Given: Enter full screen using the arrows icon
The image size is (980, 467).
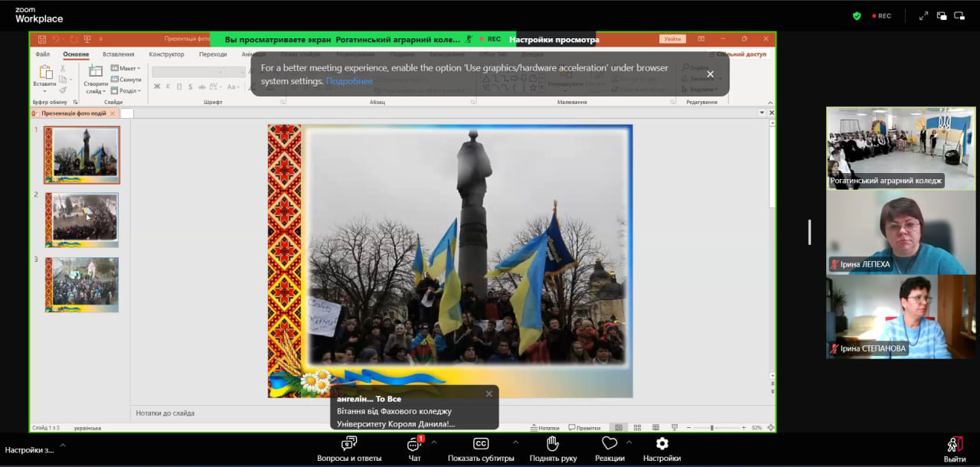Looking at the screenshot, I should 923,15.
